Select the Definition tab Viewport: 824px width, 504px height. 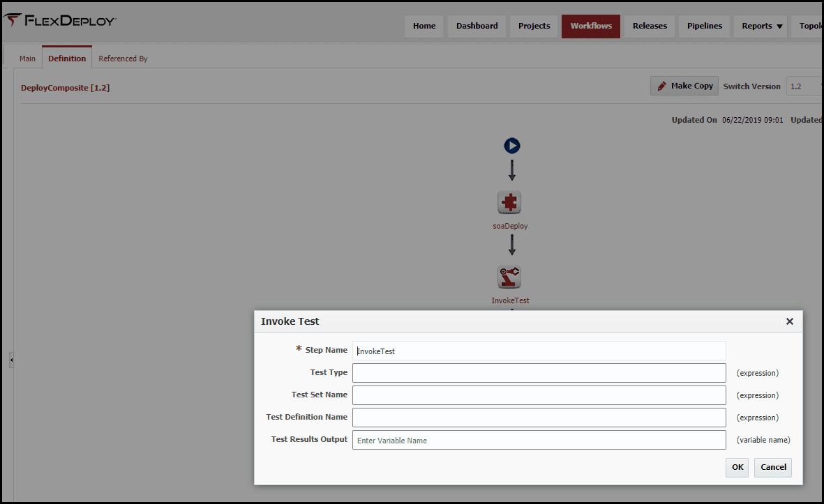point(67,58)
